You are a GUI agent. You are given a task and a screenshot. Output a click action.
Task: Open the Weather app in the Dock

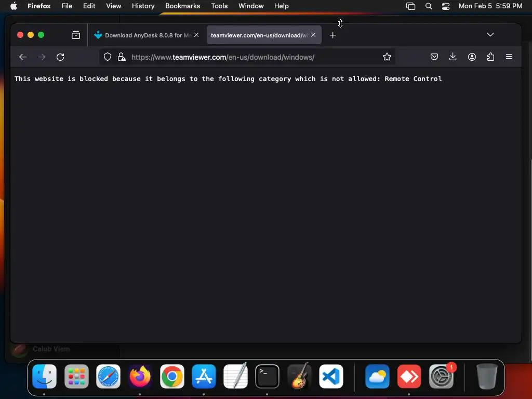point(377,376)
